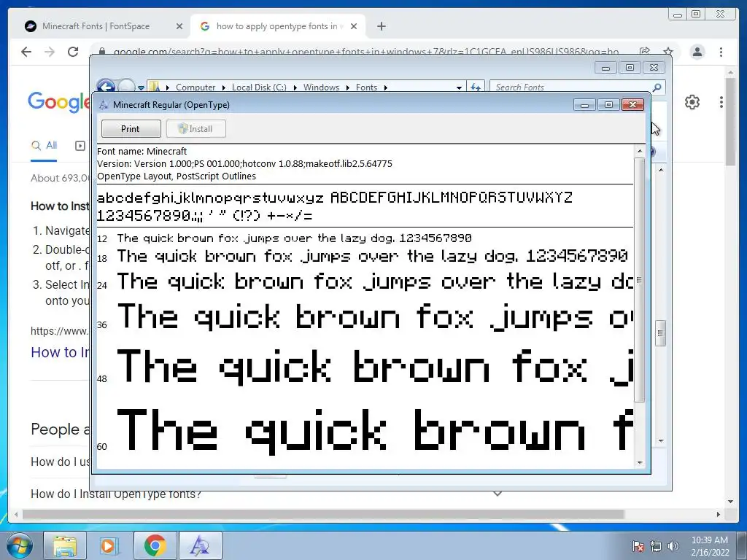Screen dimensions: 747x560
Task: Select the All search results tab
Action: point(44,146)
